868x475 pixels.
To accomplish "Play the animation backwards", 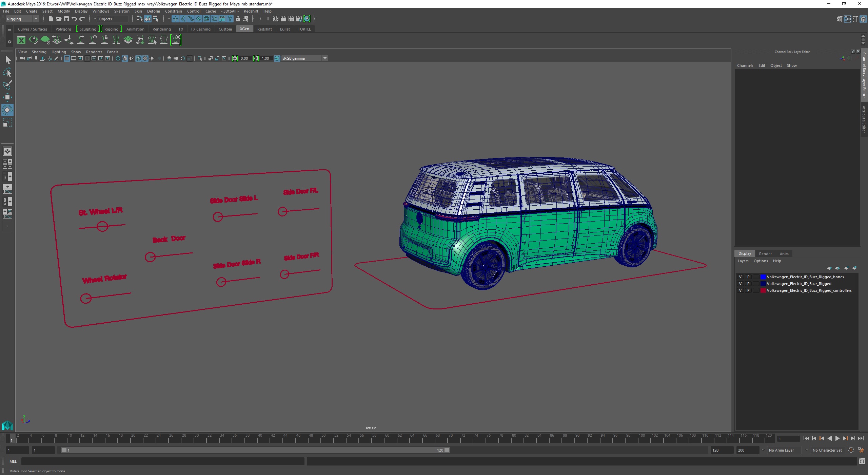I will tap(829, 439).
